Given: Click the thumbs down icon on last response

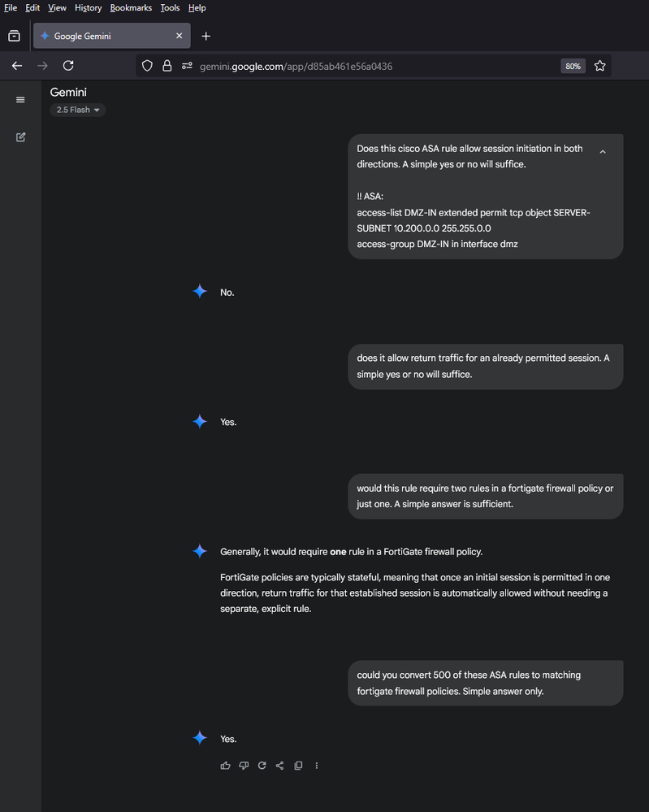Looking at the screenshot, I should pyautogui.click(x=244, y=766).
